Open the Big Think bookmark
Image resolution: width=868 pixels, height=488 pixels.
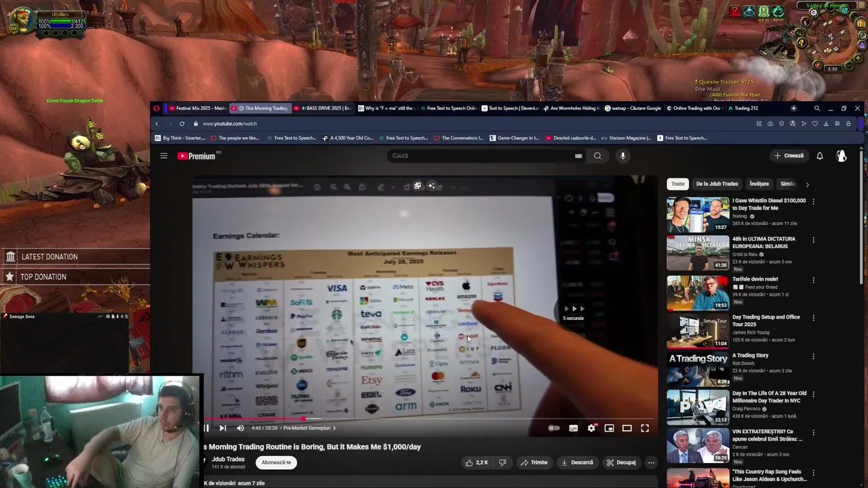click(x=180, y=138)
